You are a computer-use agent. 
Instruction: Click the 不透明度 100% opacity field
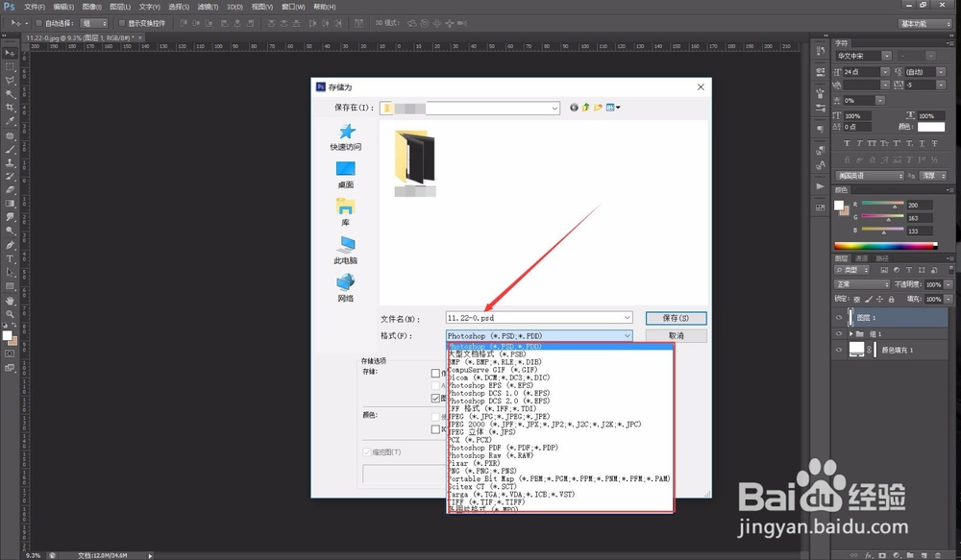pos(933,284)
